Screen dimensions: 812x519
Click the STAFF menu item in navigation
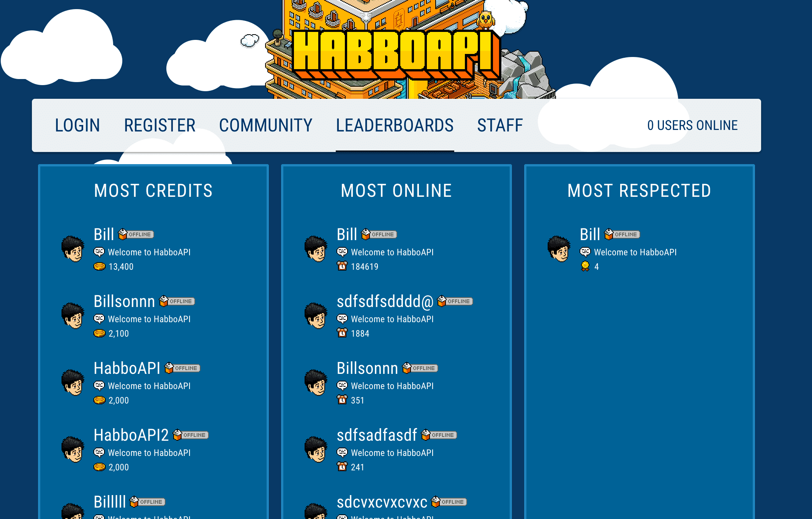(x=499, y=125)
